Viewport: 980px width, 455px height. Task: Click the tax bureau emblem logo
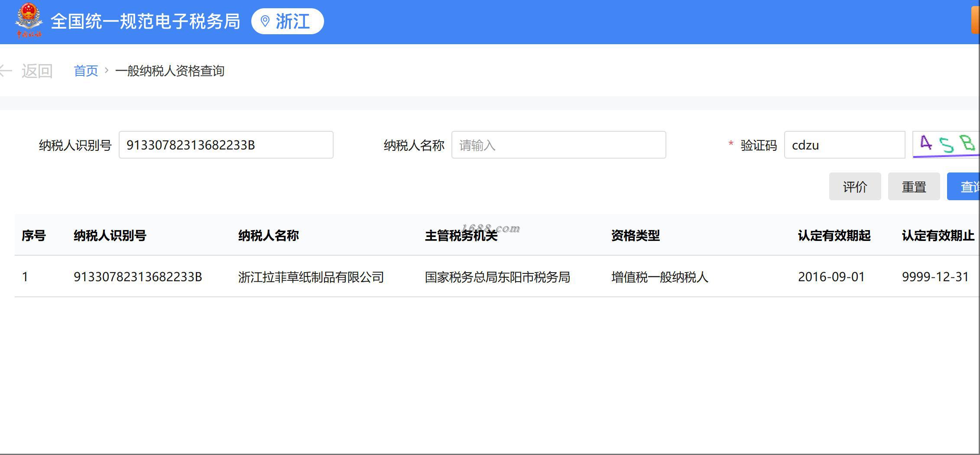click(x=29, y=20)
